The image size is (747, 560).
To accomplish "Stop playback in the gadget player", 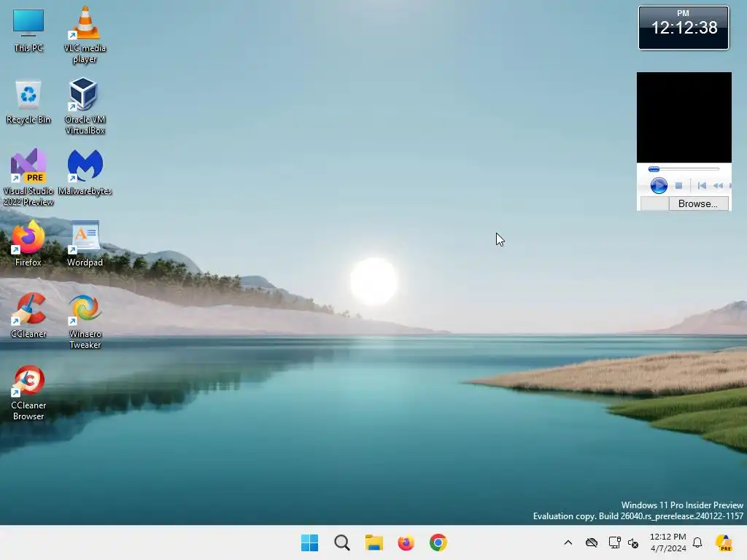I will tap(679, 185).
